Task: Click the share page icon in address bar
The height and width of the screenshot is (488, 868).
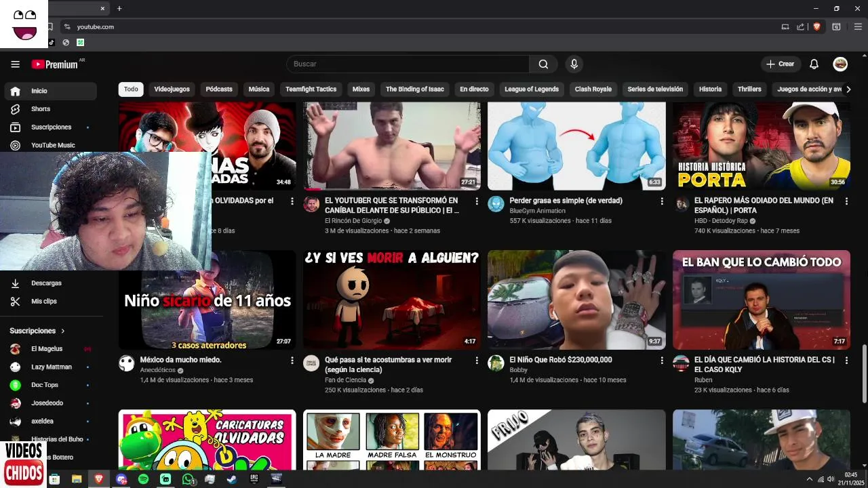Action: click(800, 26)
